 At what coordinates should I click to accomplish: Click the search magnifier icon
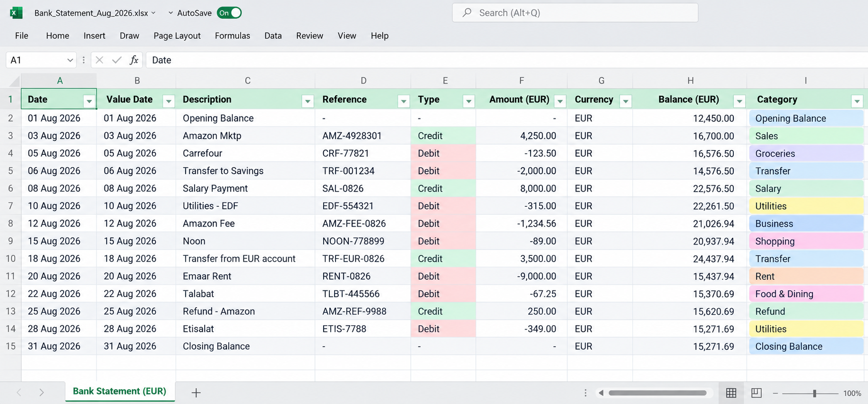coord(467,13)
